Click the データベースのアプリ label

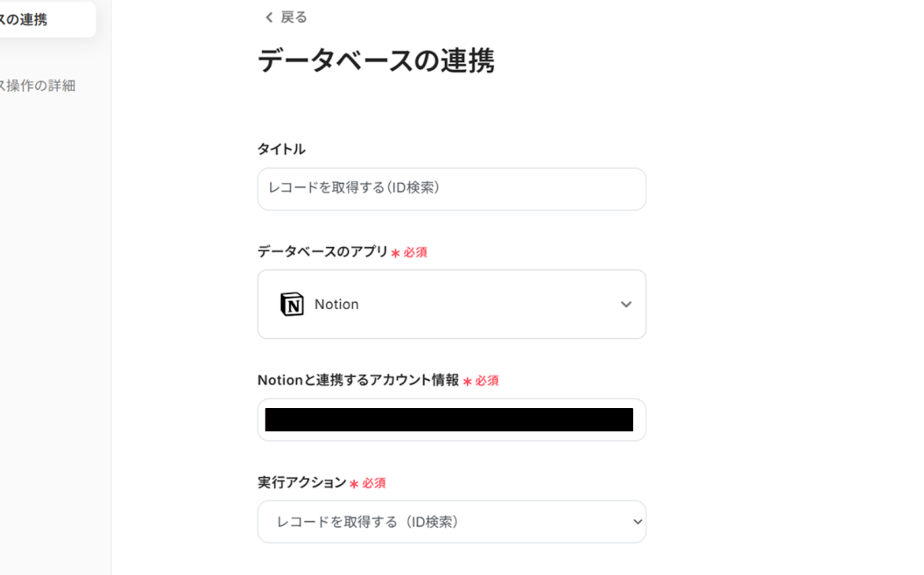tap(322, 251)
